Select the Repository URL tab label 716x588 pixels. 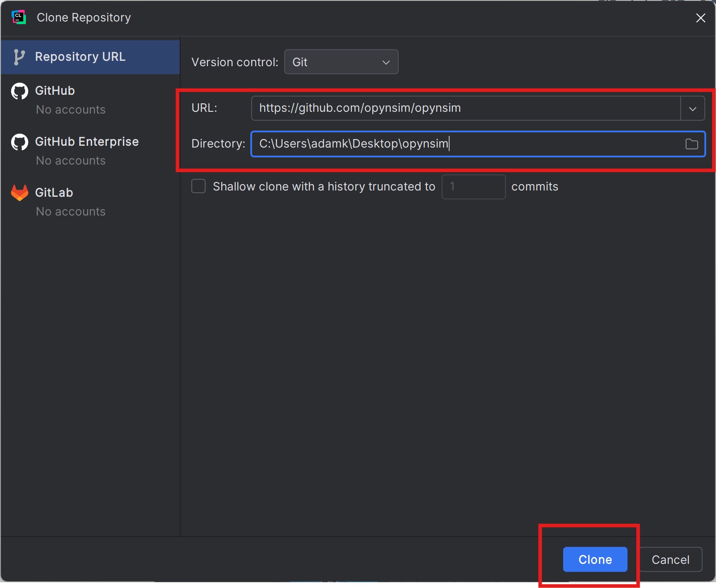click(80, 57)
